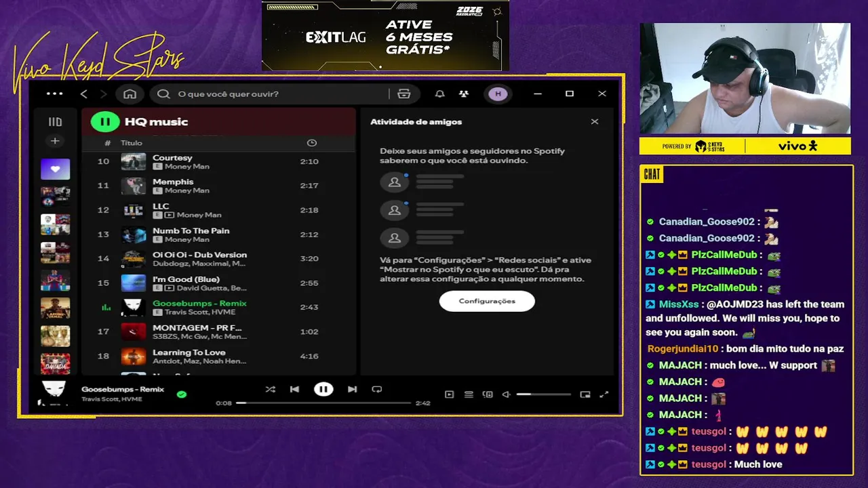Select the track 'Numb To The Pain'
This screenshot has width=868, height=488.
pyautogui.click(x=191, y=230)
